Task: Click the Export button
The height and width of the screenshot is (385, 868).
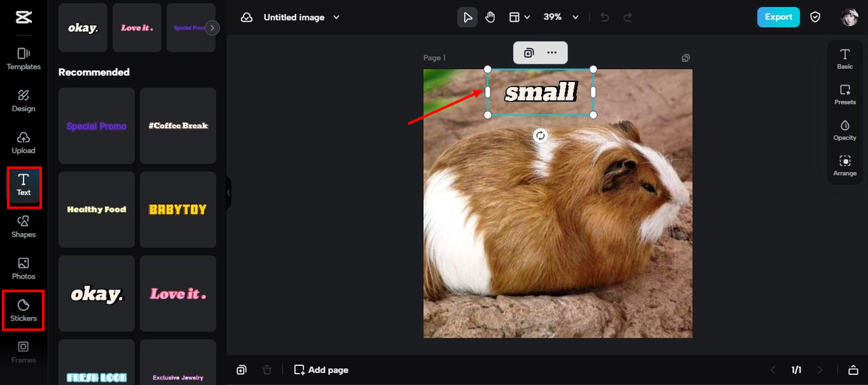Action: (x=778, y=17)
